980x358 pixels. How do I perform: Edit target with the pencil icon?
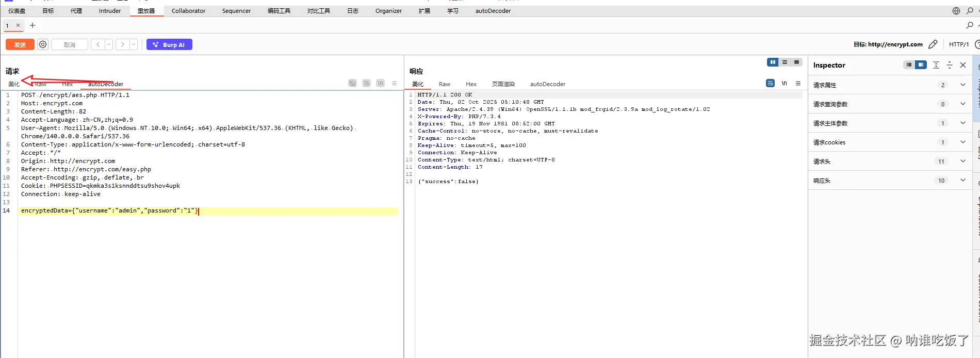[933, 44]
